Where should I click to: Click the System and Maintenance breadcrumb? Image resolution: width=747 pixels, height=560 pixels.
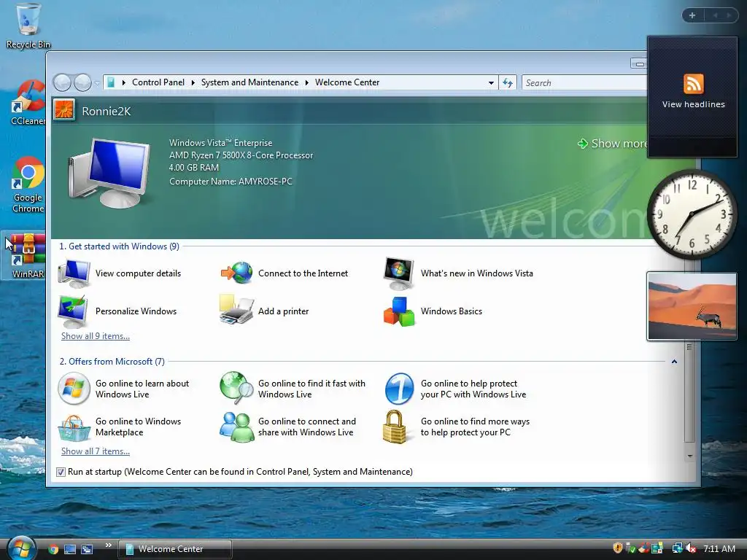[249, 82]
